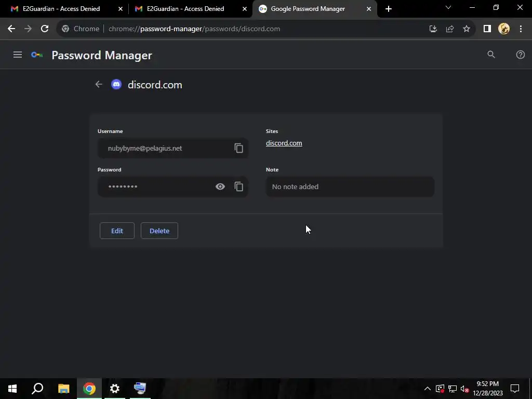
Task: Open the Password Manager help icon
Action: tap(520, 55)
